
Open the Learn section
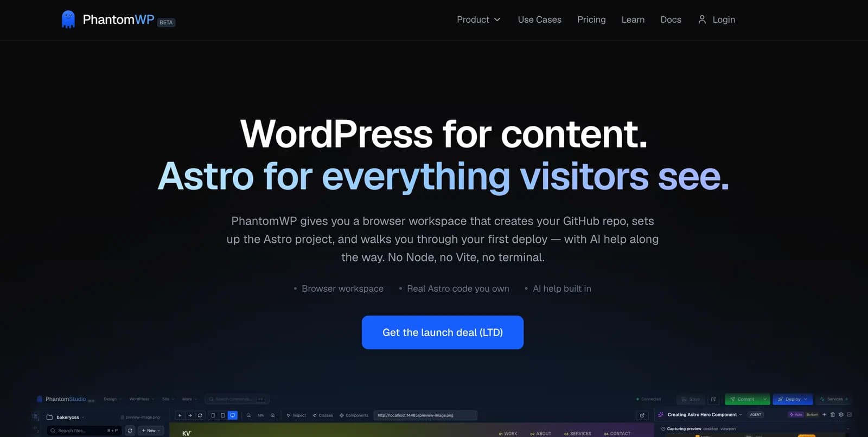[x=633, y=20]
